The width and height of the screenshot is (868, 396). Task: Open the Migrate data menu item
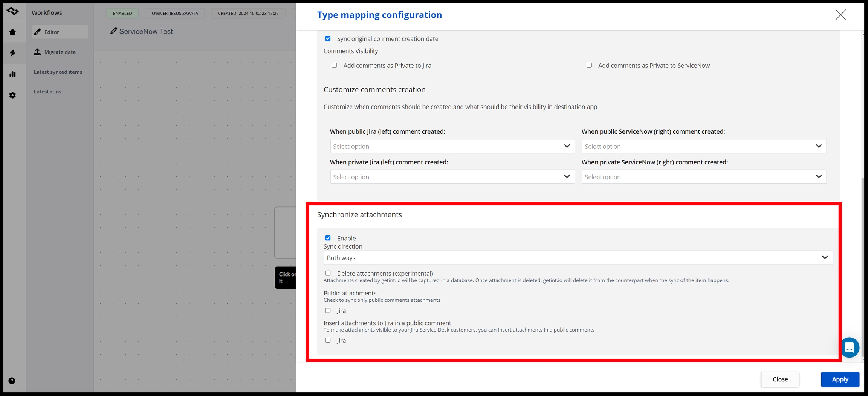[60, 52]
